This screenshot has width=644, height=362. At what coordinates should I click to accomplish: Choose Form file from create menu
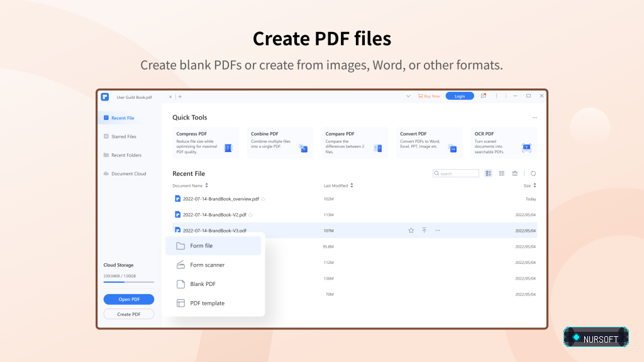pos(213,246)
